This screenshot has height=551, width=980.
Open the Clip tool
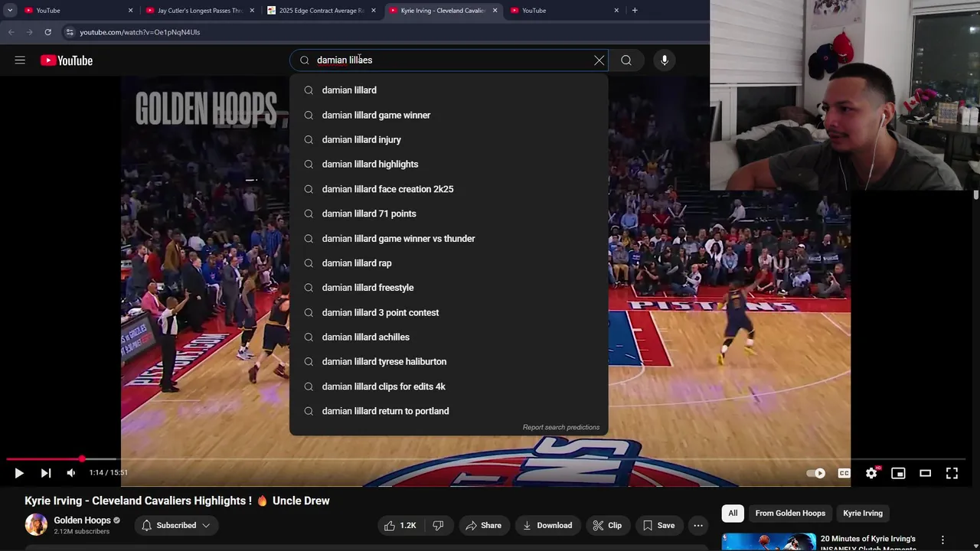click(607, 526)
